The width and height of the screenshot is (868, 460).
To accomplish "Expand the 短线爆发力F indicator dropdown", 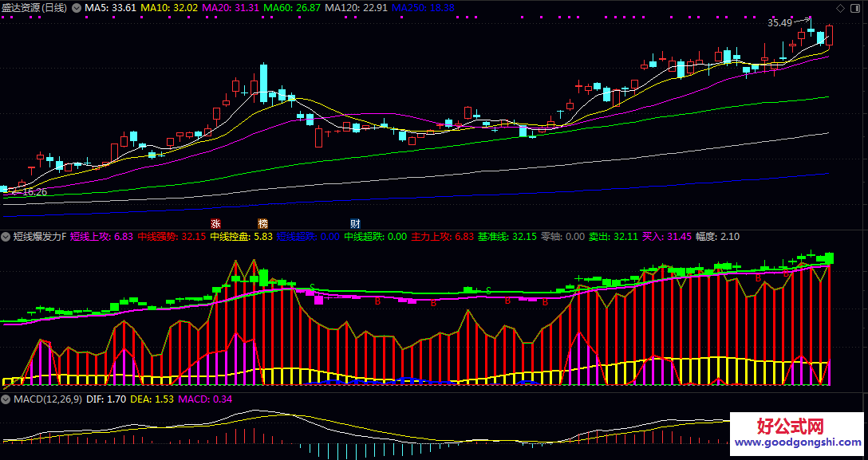I will 6,237.
